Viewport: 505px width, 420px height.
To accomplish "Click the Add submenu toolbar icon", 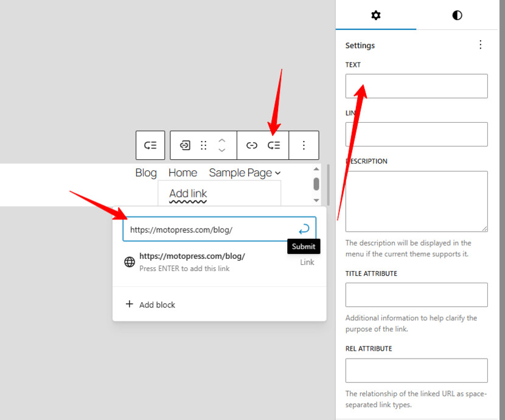I will 274,145.
